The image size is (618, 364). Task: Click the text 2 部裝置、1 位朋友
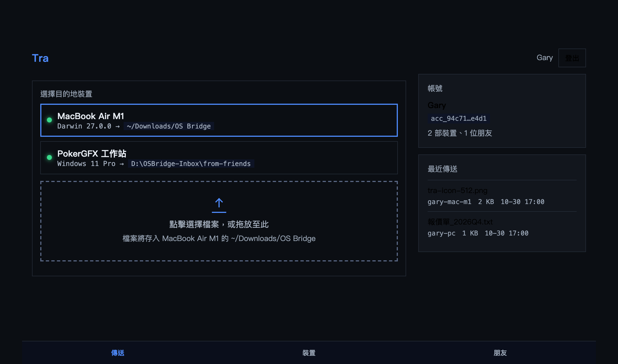[x=460, y=133]
